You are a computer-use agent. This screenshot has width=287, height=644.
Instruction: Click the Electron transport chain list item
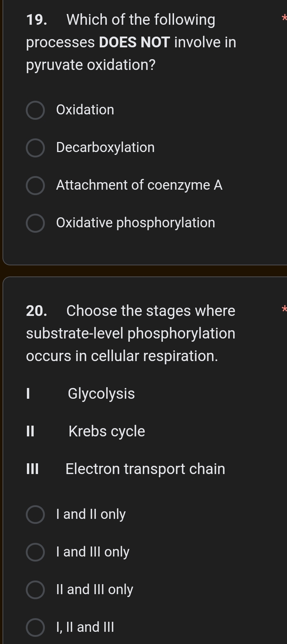[x=145, y=468]
